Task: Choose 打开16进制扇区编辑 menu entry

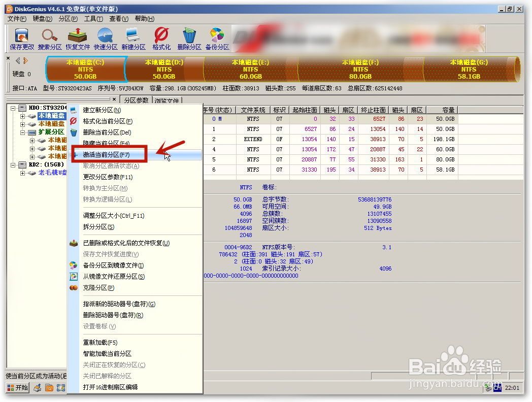Action: click(x=136, y=387)
